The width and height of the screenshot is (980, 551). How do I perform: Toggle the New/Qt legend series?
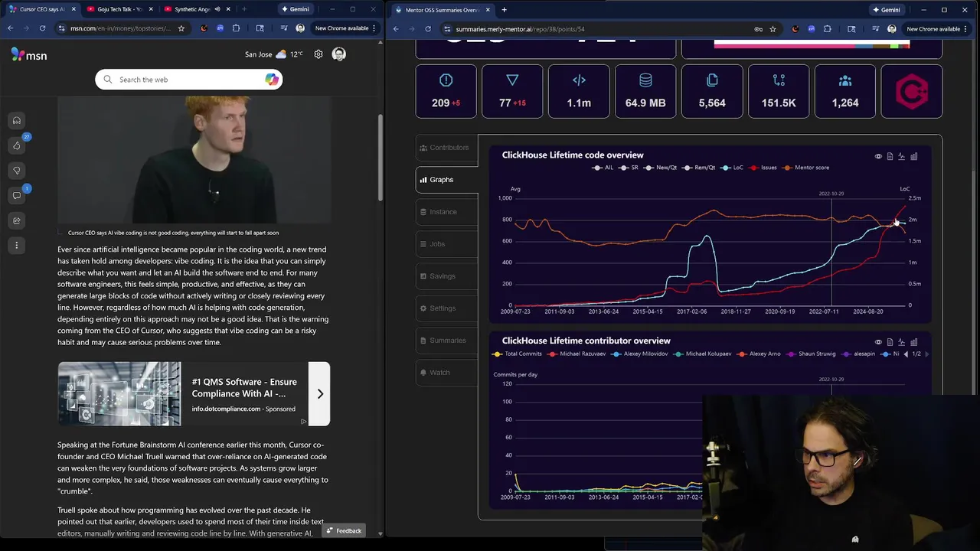click(661, 168)
